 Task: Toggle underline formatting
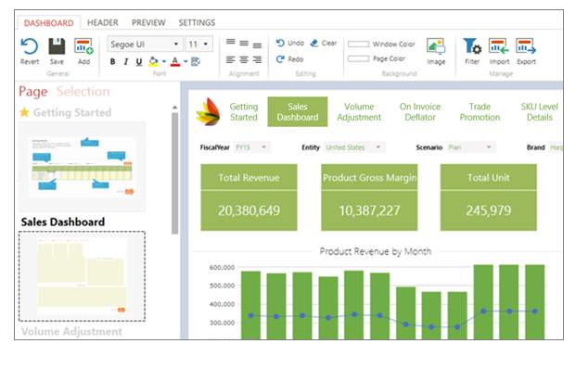pos(139,62)
